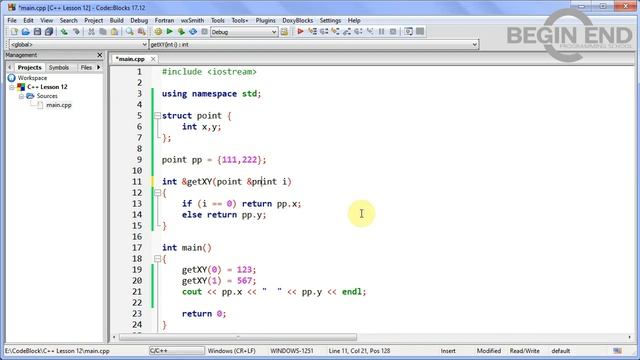Save the current file using the floppy icon
The width and height of the screenshot is (640, 360).
(37, 32)
